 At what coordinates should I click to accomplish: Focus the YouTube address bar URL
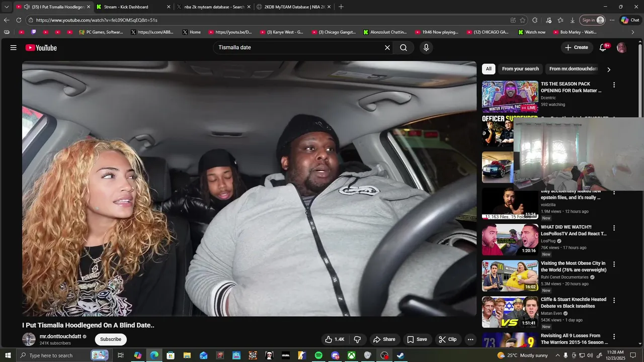click(267, 20)
